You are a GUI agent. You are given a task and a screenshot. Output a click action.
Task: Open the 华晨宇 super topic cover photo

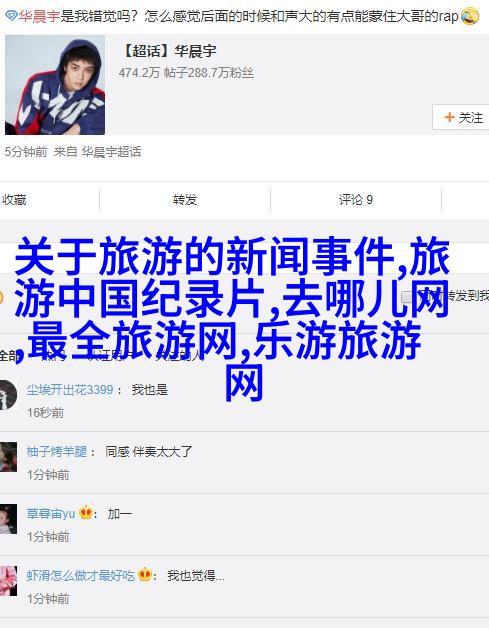coord(55,85)
